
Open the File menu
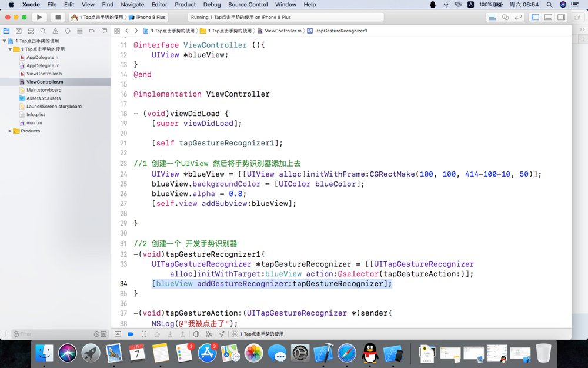point(52,5)
